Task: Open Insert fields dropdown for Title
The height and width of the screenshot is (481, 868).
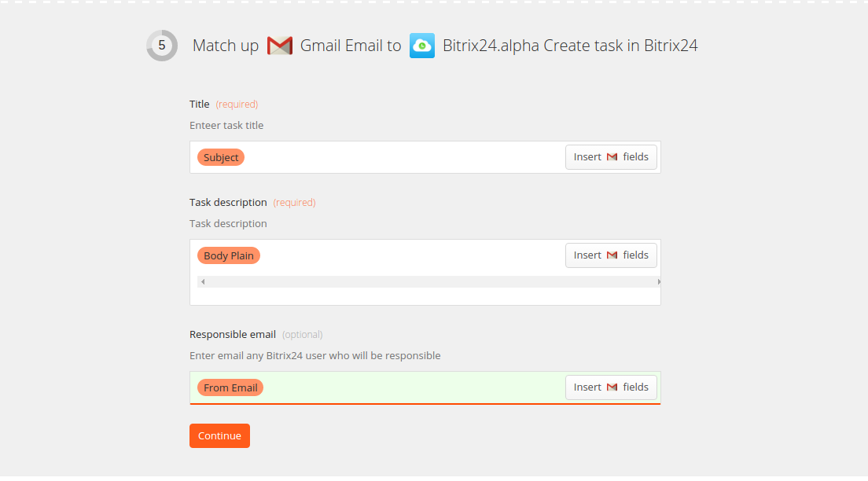Action: point(611,157)
